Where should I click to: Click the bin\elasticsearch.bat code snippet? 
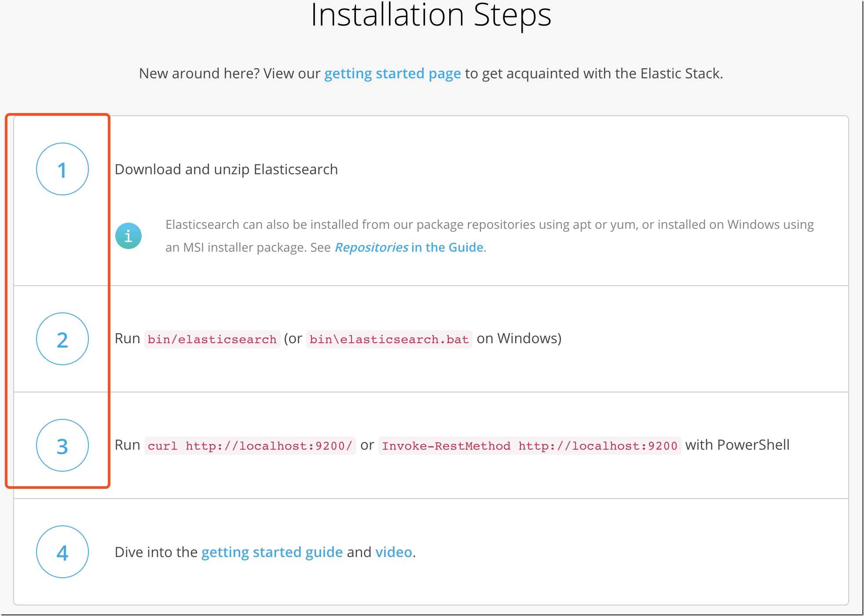click(x=389, y=339)
